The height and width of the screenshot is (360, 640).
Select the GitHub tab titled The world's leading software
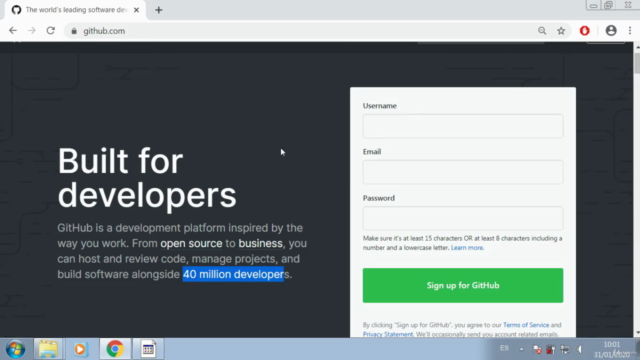pyautogui.click(x=76, y=10)
